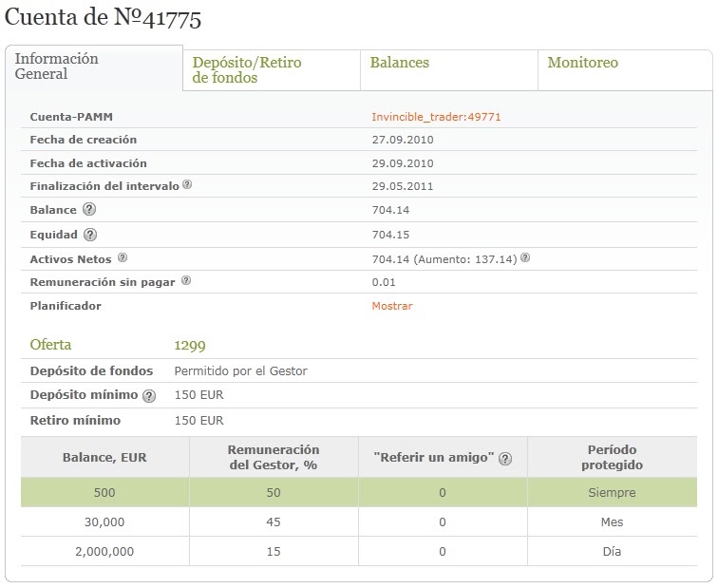Click help icon in "Referir un amigo" header
Viewport: 718px width, 588px height.
(x=505, y=459)
